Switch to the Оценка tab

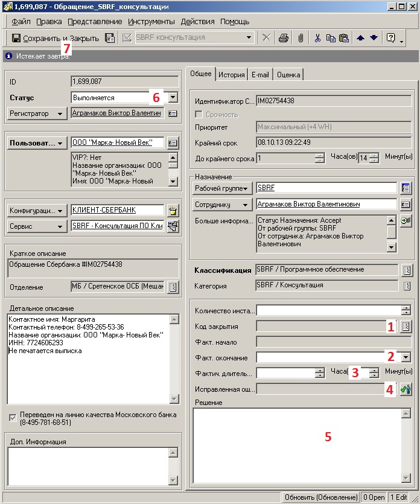tap(288, 75)
